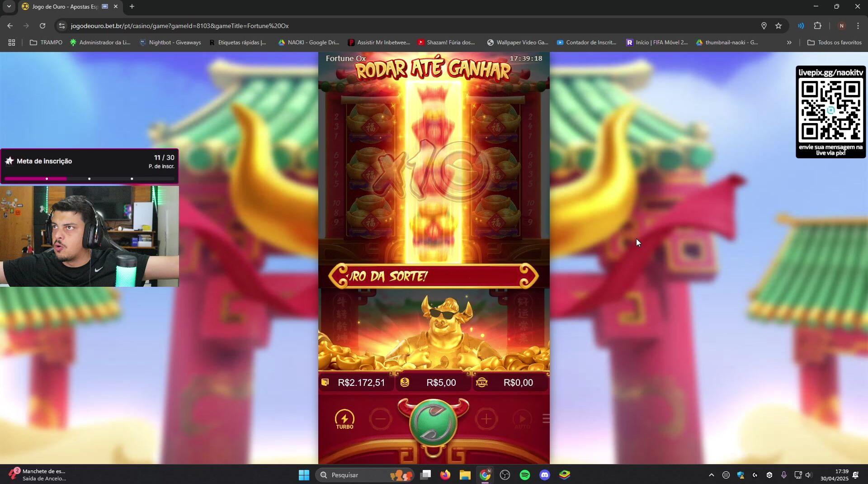Click the webcam overlay video
The height and width of the screenshot is (484, 868).
coord(90,236)
